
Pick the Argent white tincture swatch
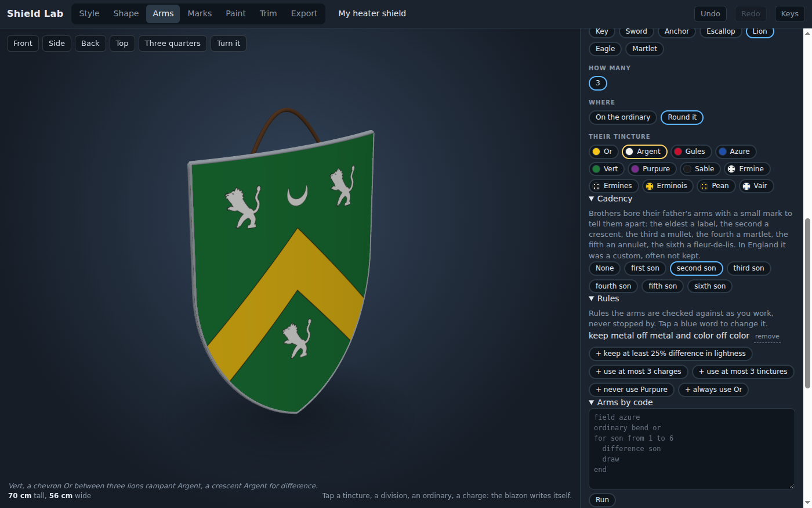(644, 152)
